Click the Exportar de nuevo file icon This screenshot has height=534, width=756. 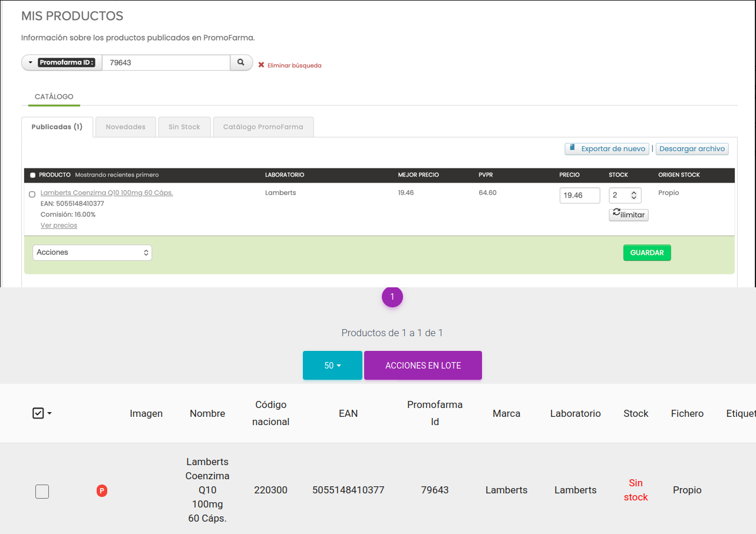[x=571, y=148]
